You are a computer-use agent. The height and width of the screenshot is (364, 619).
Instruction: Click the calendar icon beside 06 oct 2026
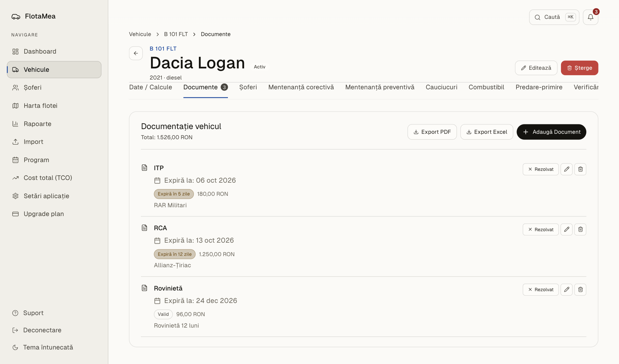point(157,181)
